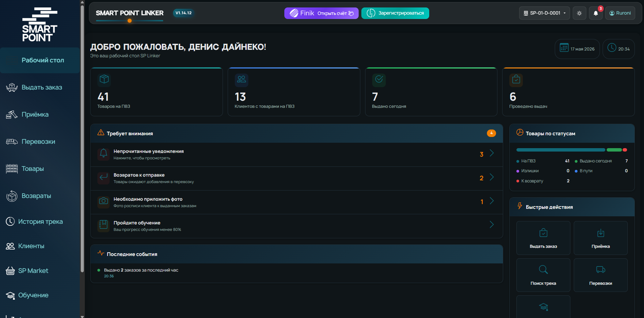Open Перевозки menu label in sidebar
Image resolution: width=644 pixels, height=318 pixels.
click(38, 142)
